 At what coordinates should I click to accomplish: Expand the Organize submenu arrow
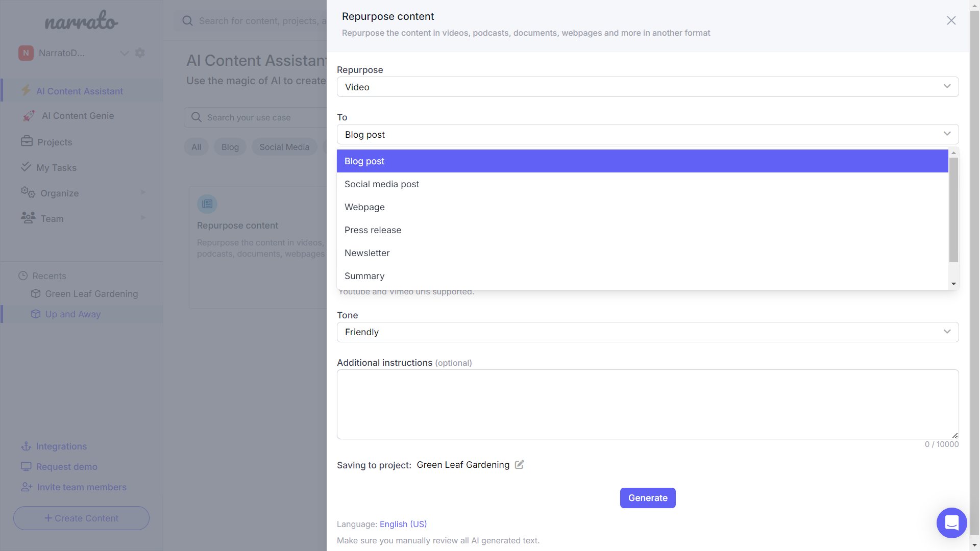pos(143,193)
